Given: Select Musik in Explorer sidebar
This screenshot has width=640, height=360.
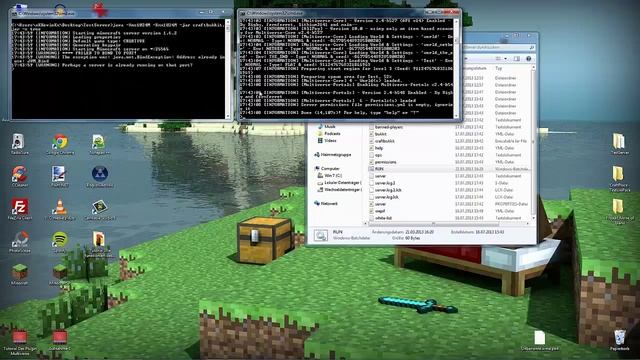Looking at the screenshot, I should [326, 127].
